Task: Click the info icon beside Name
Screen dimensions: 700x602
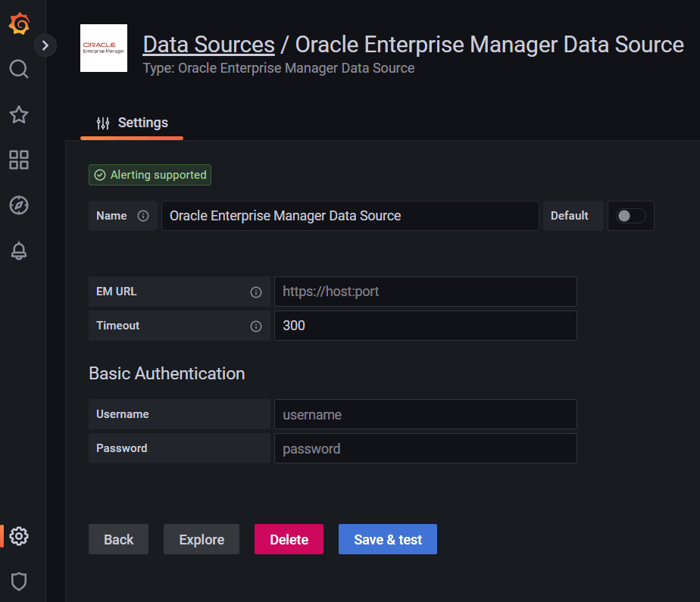Action: pos(144,216)
